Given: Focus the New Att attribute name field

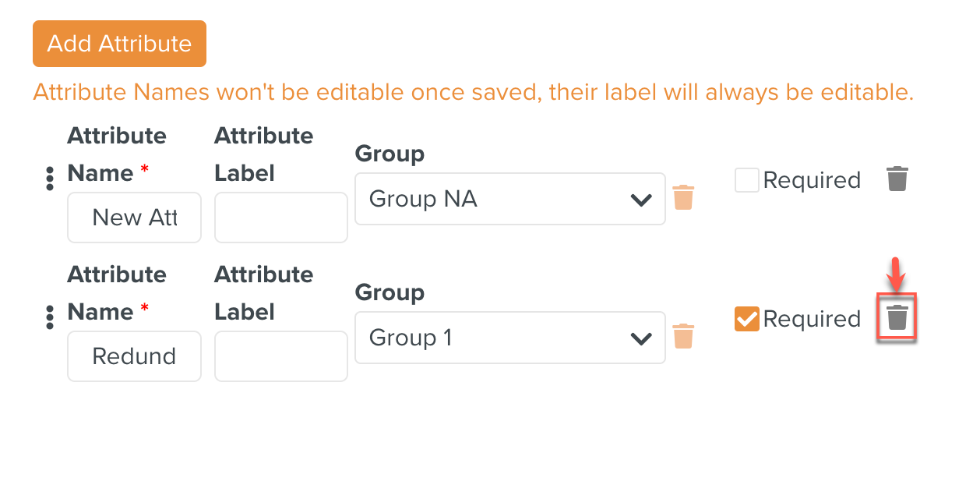Looking at the screenshot, I should [x=134, y=218].
